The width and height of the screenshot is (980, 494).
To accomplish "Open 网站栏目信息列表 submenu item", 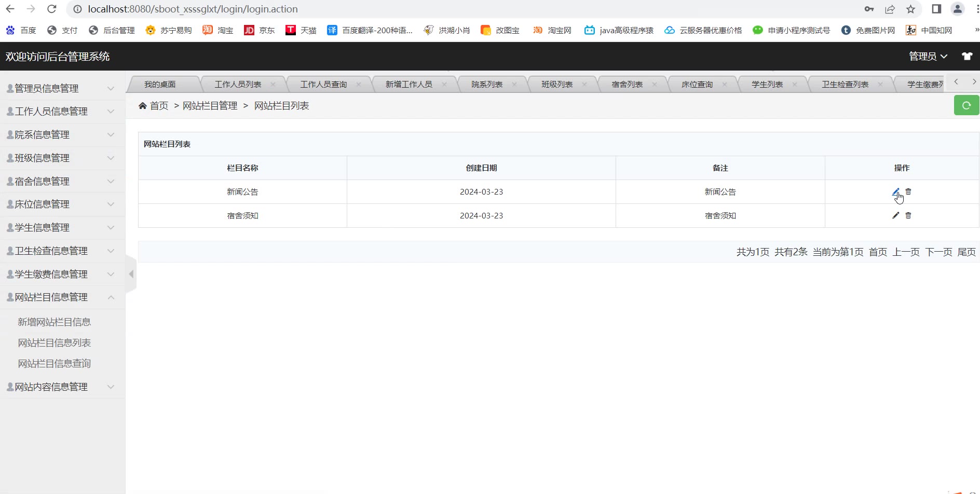I will 55,342.
